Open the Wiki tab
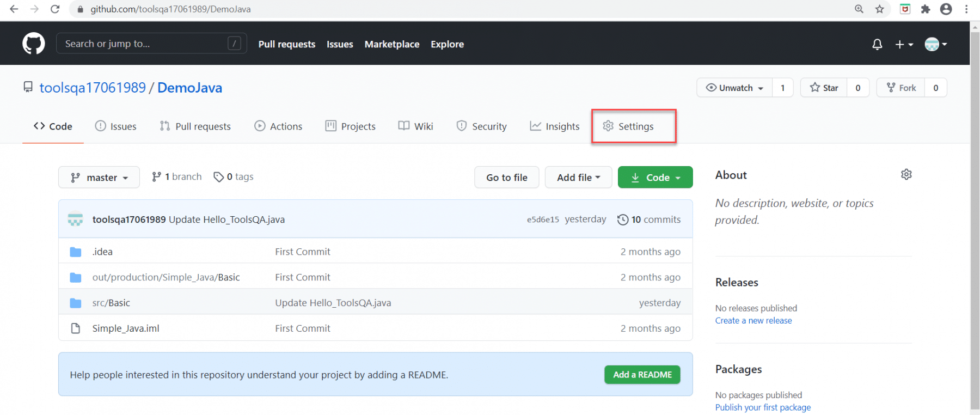This screenshot has width=980, height=415. click(x=416, y=126)
